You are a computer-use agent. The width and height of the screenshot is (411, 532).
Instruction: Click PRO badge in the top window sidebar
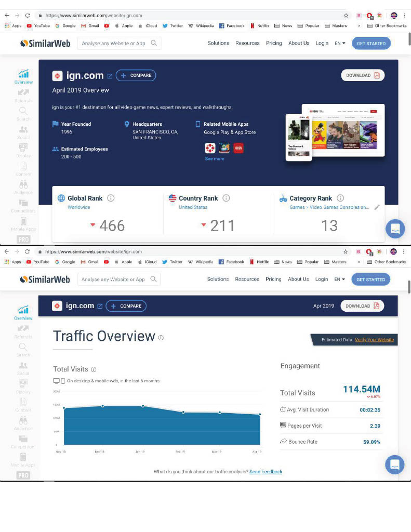[x=23, y=240]
